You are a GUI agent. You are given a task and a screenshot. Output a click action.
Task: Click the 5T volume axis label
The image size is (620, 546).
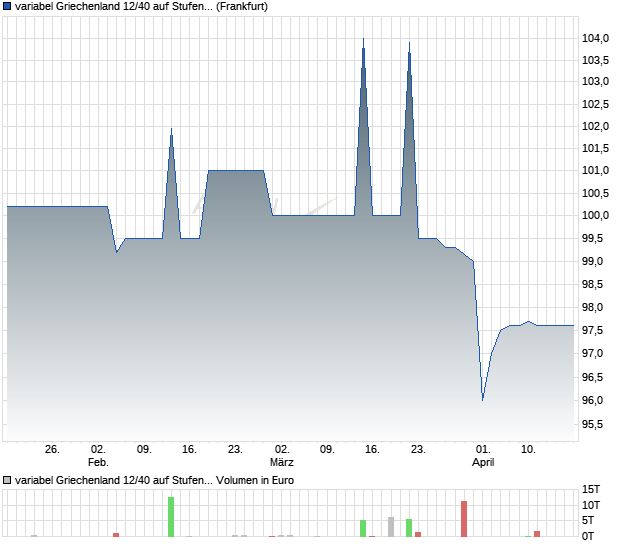point(588,520)
